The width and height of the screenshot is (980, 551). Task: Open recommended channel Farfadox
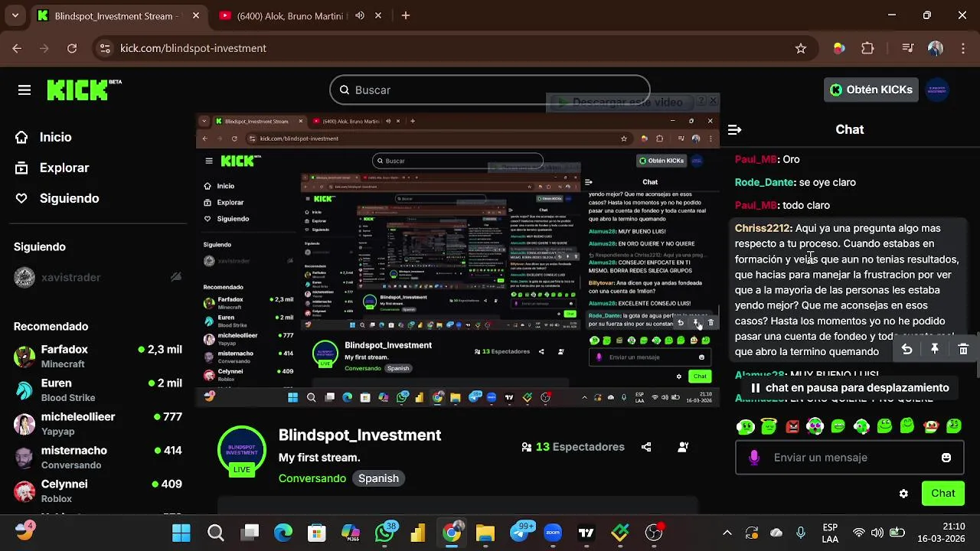(x=98, y=357)
